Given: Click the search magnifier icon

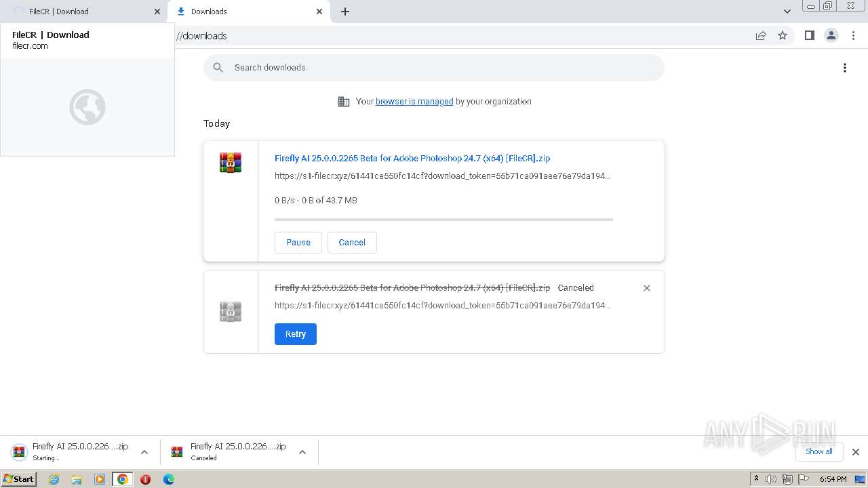Looking at the screenshot, I should coord(218,68).
